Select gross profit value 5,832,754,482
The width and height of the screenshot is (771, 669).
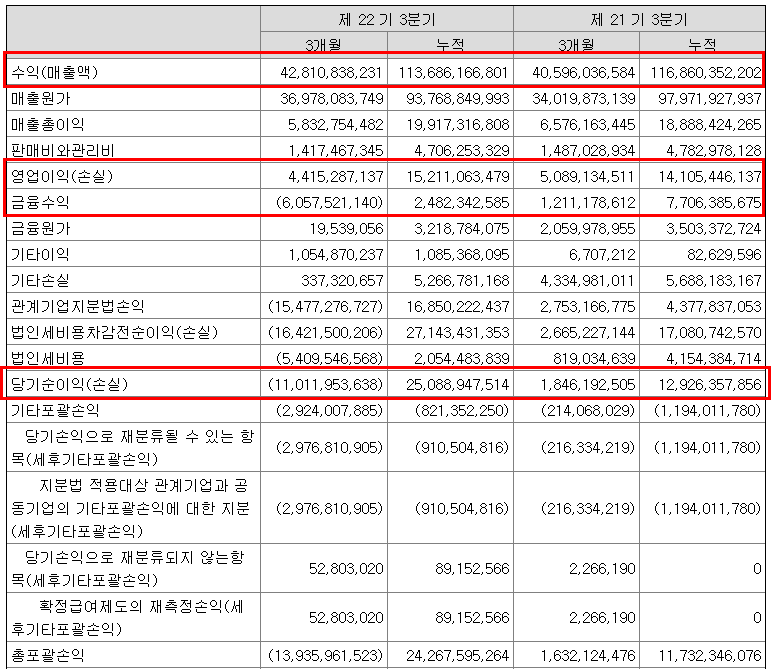[335, 125]
